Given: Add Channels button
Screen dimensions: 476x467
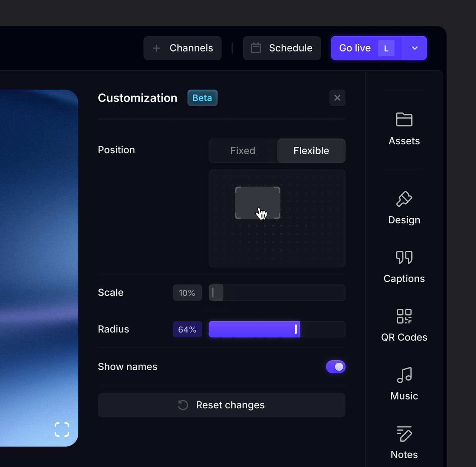Looking at the screenshot, I should (x=182, y=48).
